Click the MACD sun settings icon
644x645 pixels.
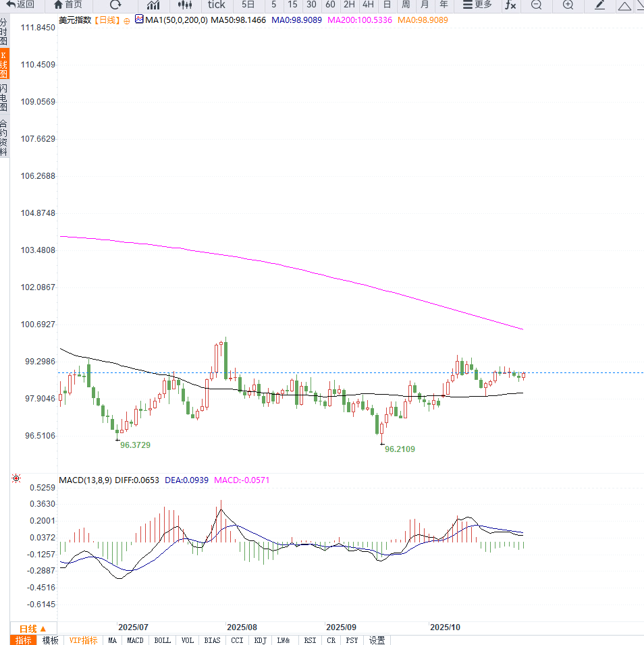pyautogui.click(x=16, y=478)
